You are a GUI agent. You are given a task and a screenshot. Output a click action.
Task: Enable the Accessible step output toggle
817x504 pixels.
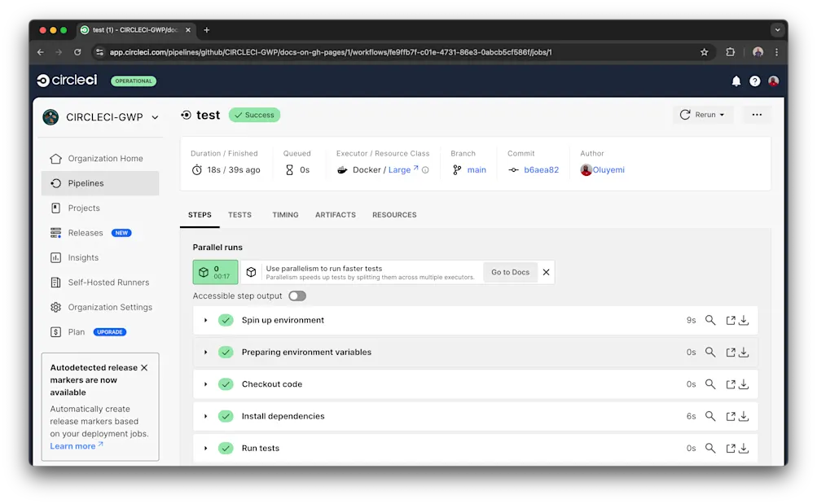[x=296, y=296]
